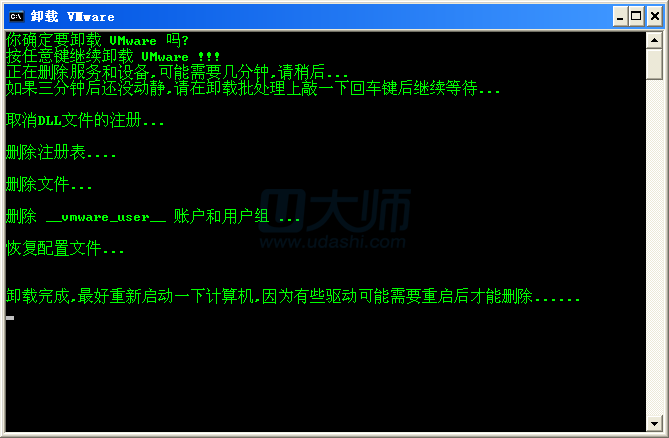Screen dimensions: 669x438
Task: Click the scrollbar down arrow
Action: [x=654, y=423]
